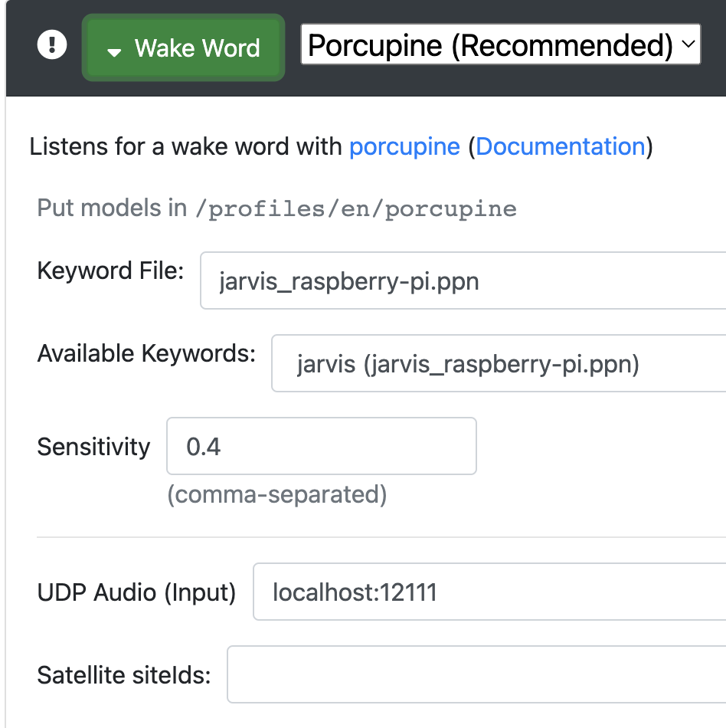
Task: Expand the Available Keywords jarvis dropdown
Action: tap(498, 364)
